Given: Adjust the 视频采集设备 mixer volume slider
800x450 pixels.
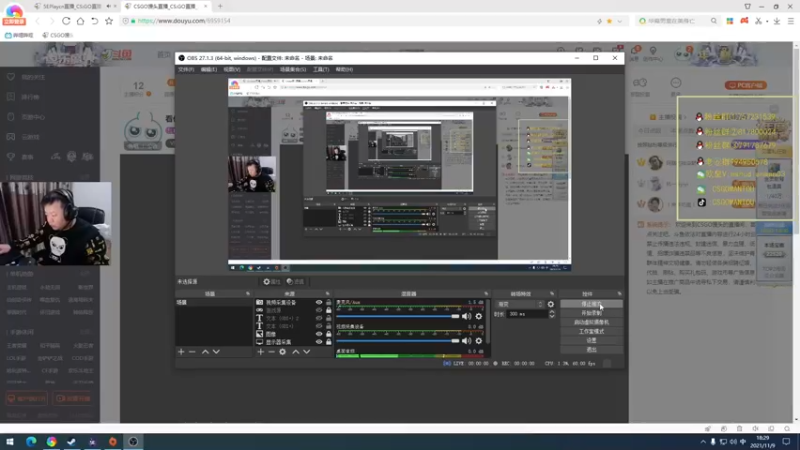Looking at the screenshot, I should click(x=398, y=341).
